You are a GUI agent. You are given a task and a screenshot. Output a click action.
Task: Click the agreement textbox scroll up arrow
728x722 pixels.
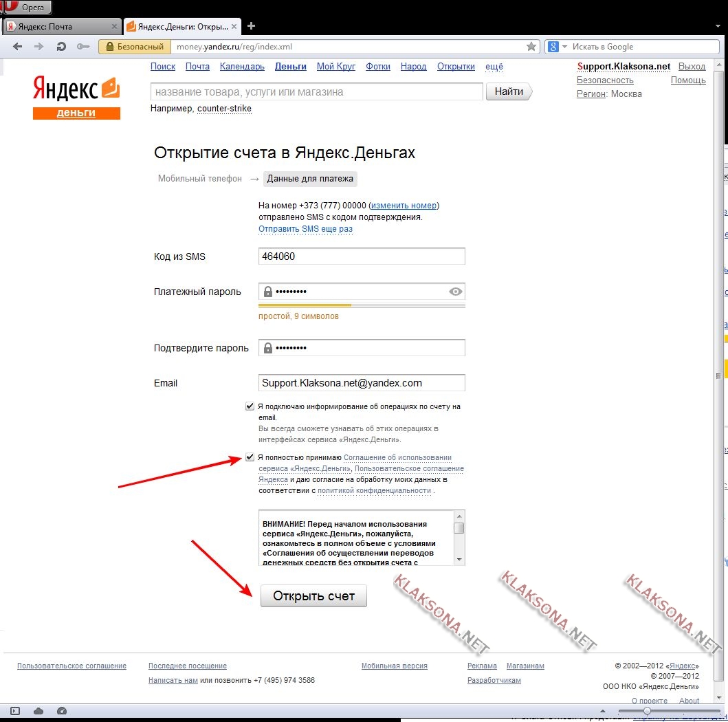tap(459, 516)
